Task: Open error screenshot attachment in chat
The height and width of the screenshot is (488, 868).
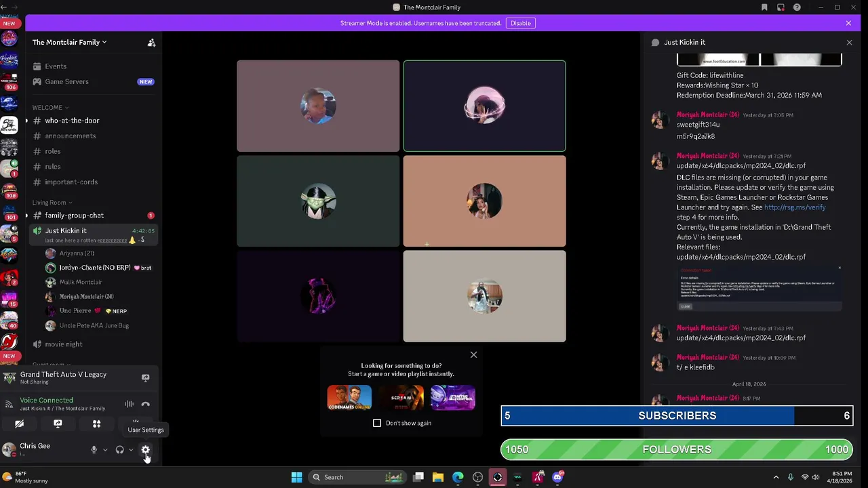Action: [x=759, y=287]
